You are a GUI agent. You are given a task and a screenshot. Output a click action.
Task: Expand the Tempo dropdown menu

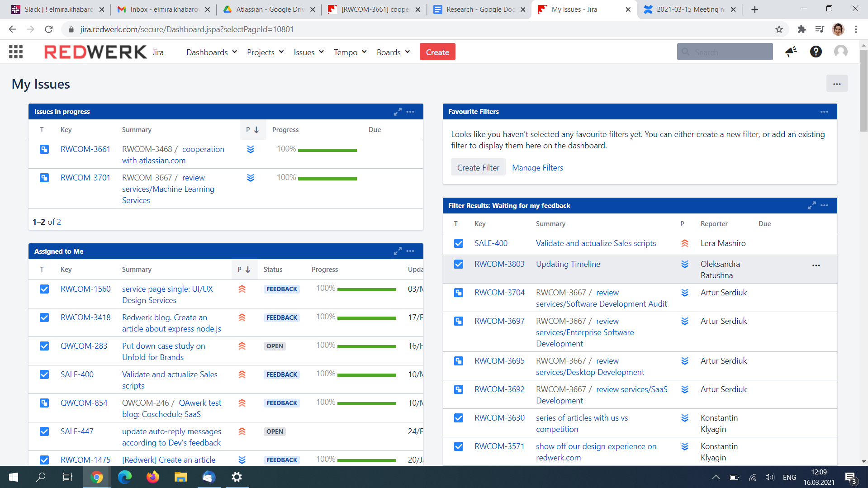[x=350, y=52]
